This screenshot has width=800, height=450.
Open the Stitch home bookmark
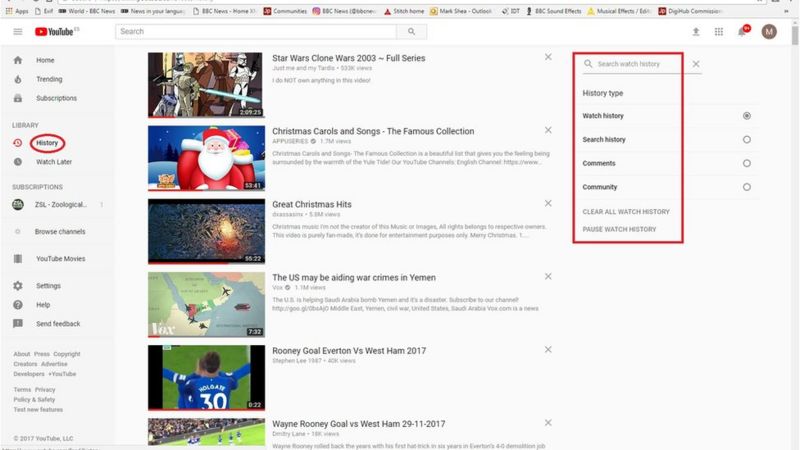(404, 11)
